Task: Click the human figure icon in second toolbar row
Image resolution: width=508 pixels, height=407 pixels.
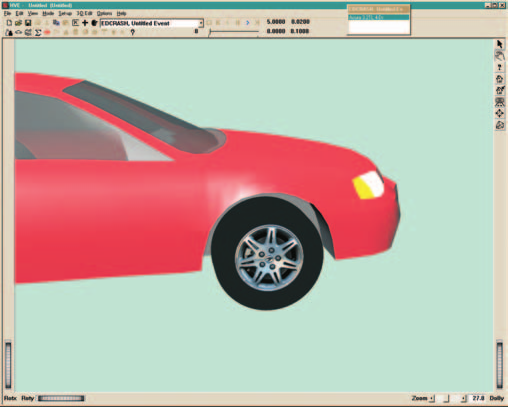Action: tap(9, 32)
